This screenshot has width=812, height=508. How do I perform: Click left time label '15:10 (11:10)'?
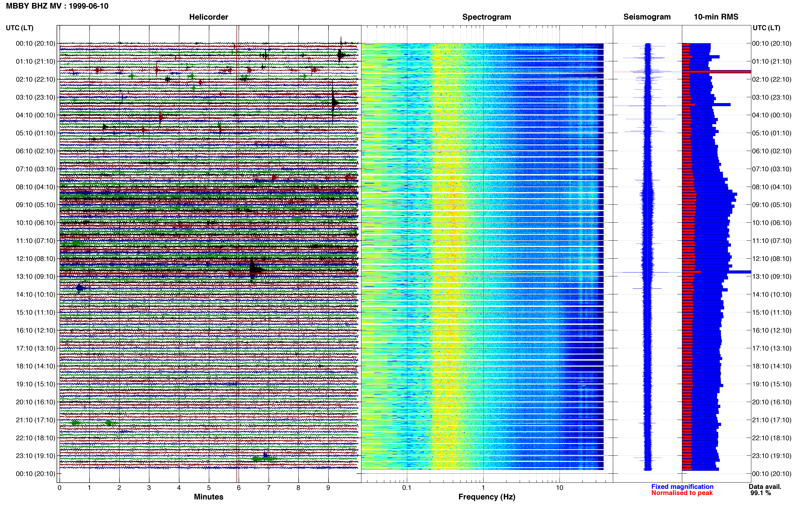[36, 313]
